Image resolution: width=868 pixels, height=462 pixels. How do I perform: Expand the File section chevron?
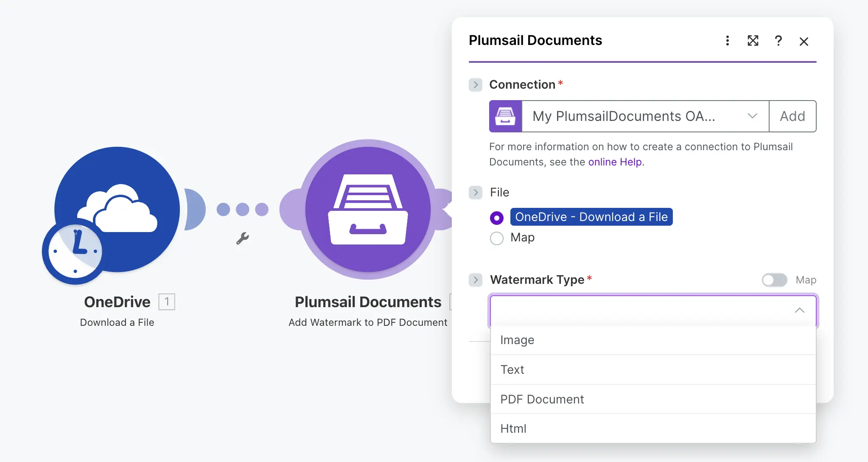[476, 193]
